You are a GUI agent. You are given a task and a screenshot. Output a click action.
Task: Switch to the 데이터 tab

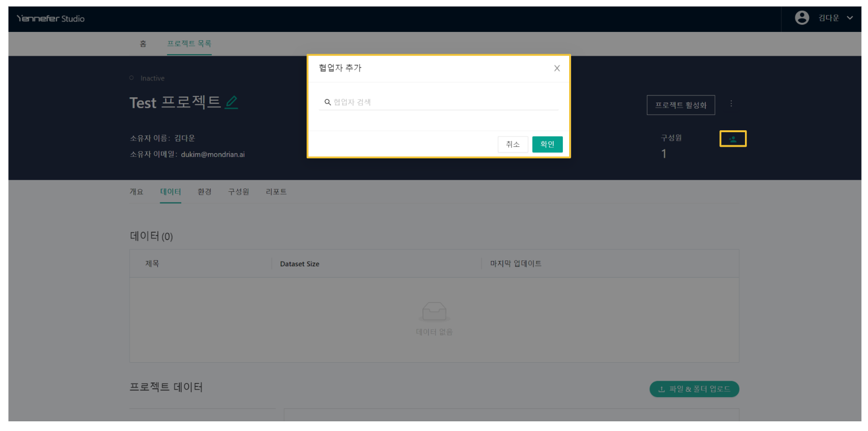click(170, 192)
